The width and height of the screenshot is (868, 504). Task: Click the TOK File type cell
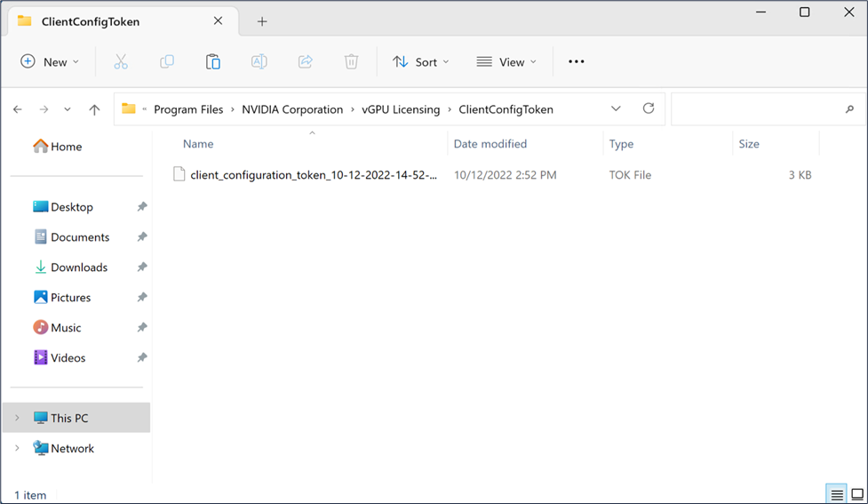[630, 174]
